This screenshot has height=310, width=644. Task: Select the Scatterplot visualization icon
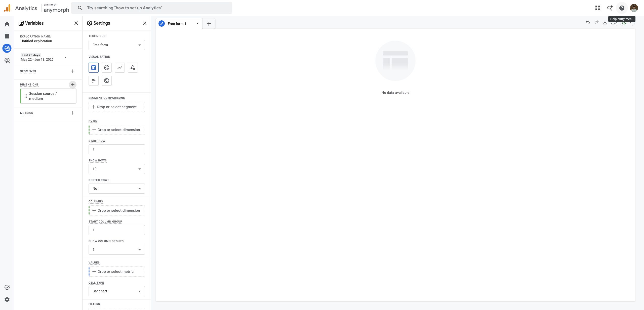(133, 68)
